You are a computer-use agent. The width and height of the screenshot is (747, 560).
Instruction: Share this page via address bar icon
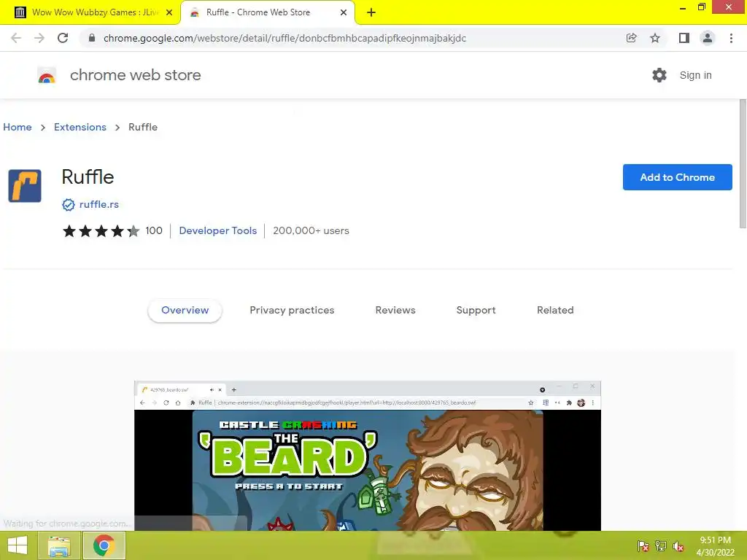point(632,38)
